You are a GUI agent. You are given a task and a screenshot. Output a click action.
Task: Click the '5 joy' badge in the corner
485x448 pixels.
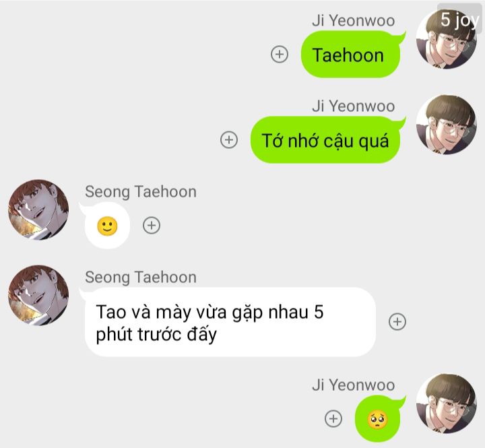(460, 19)
